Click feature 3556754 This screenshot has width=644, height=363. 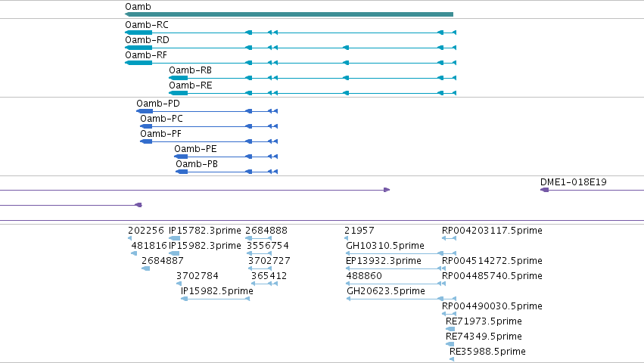coord(268,246)
